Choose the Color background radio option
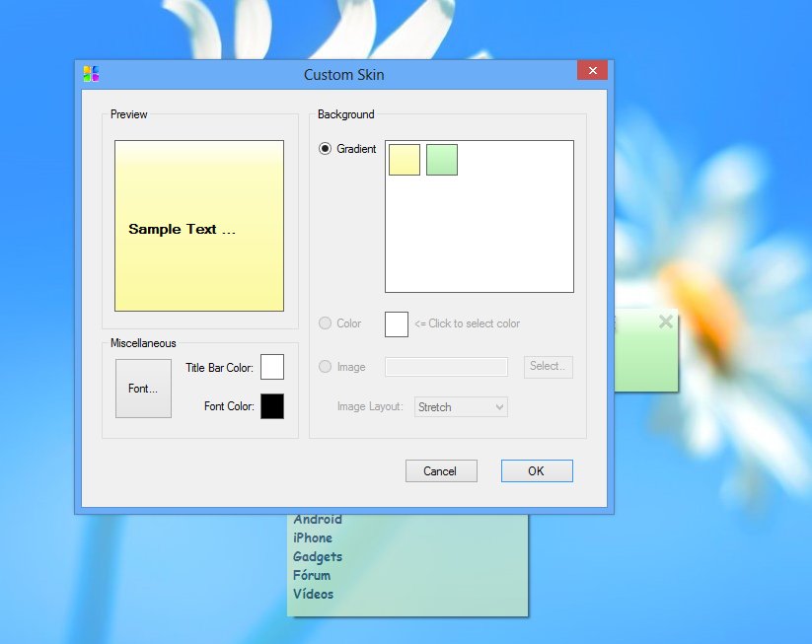Image resolution: width=812 pixels, height=644 pixels. point(326,323)
